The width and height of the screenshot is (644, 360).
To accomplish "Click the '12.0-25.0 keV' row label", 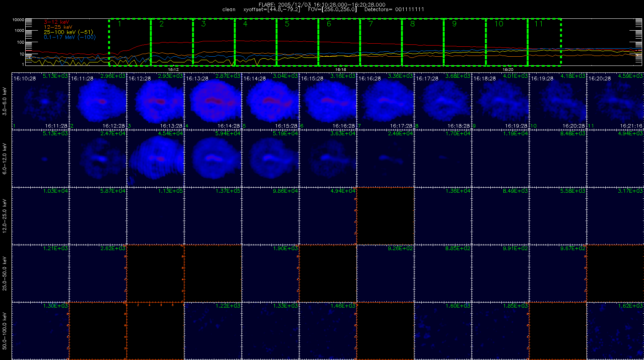I will click(5, 216).
